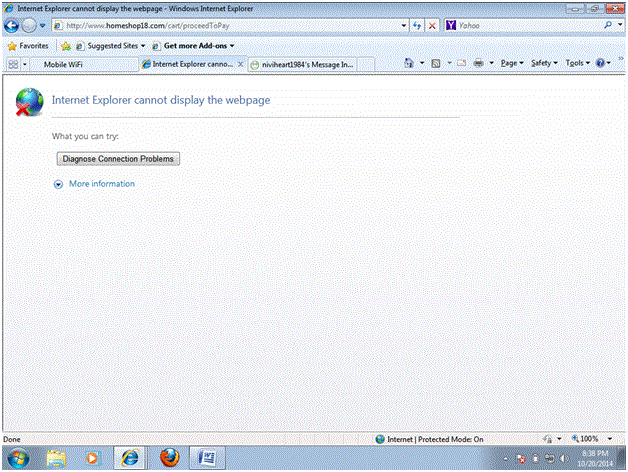Screen dimensions: 628x472
Task: Click the Print icon in command bar
Action: tap(479, 63)
